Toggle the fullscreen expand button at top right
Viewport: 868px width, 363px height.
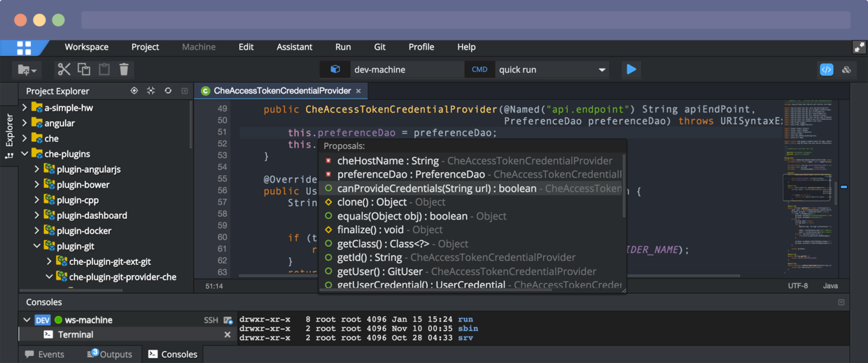[859, 47]
